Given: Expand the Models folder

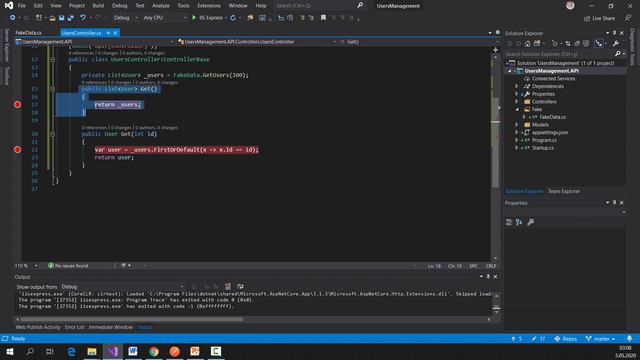Looking at the screenshot, I should (x=517, y=124).
